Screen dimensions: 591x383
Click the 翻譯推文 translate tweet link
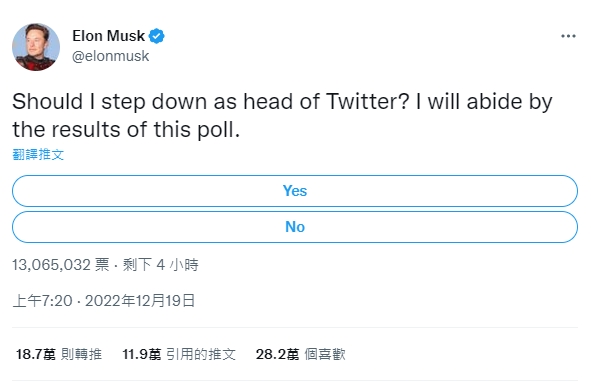38,155
